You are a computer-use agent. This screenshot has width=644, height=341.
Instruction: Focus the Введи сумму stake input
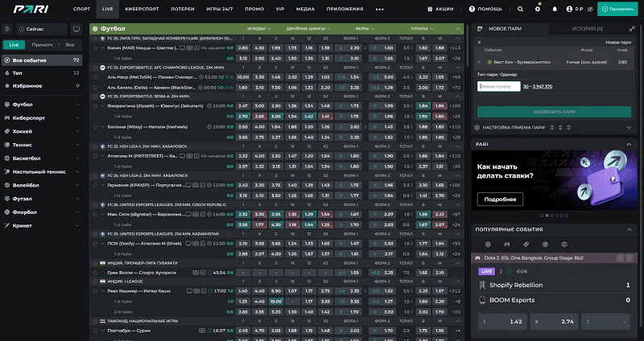pyautogui.click(x=498, y=87)
